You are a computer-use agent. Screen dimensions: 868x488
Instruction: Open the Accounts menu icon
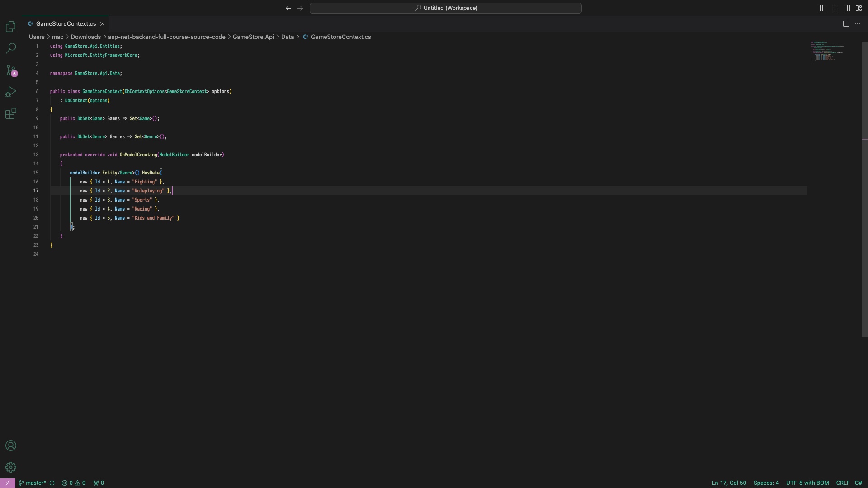coord(11,446)
